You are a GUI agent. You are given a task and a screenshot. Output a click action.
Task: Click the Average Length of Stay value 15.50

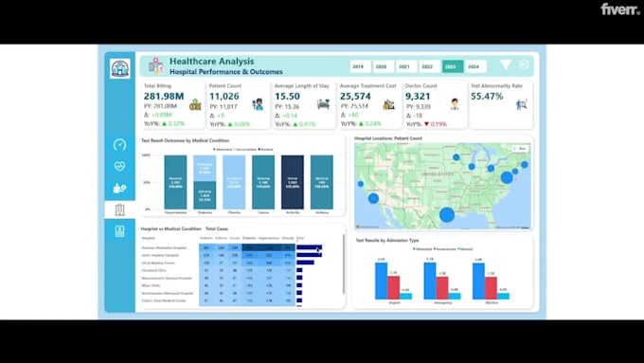pos(287,96)
